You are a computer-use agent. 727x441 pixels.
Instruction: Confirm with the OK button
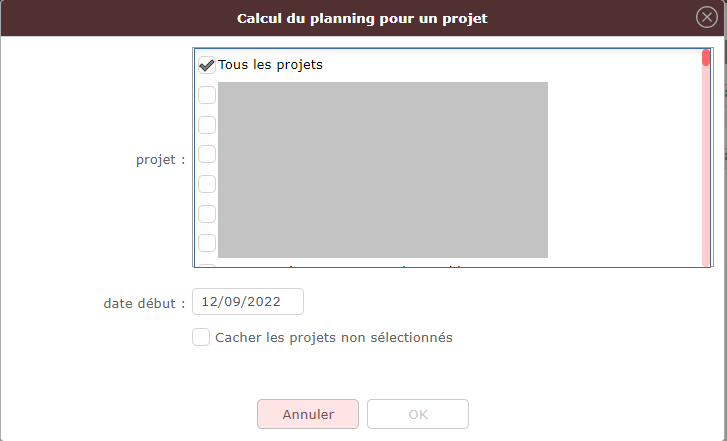pyautogui.click(x=417, y=414)
